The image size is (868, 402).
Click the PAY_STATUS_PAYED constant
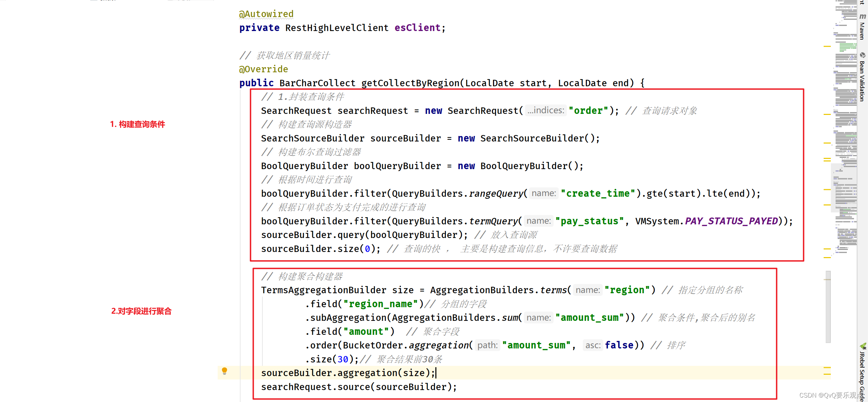click(732, 221)
